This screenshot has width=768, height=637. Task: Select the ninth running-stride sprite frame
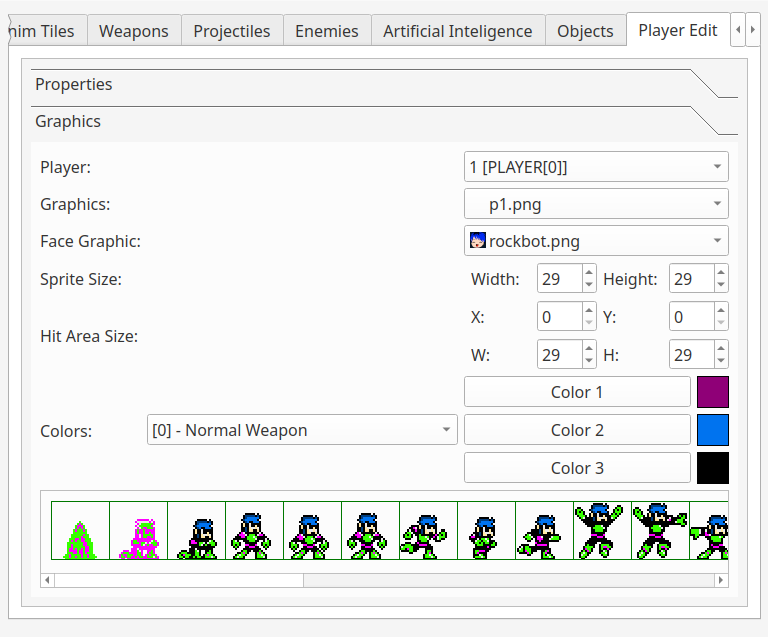point(544,530)
